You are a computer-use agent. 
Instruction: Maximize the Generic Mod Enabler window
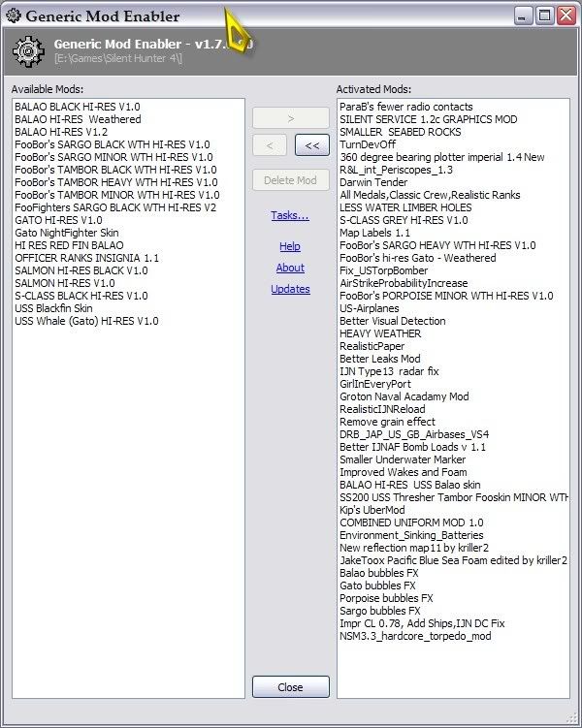tap(544, 15)
